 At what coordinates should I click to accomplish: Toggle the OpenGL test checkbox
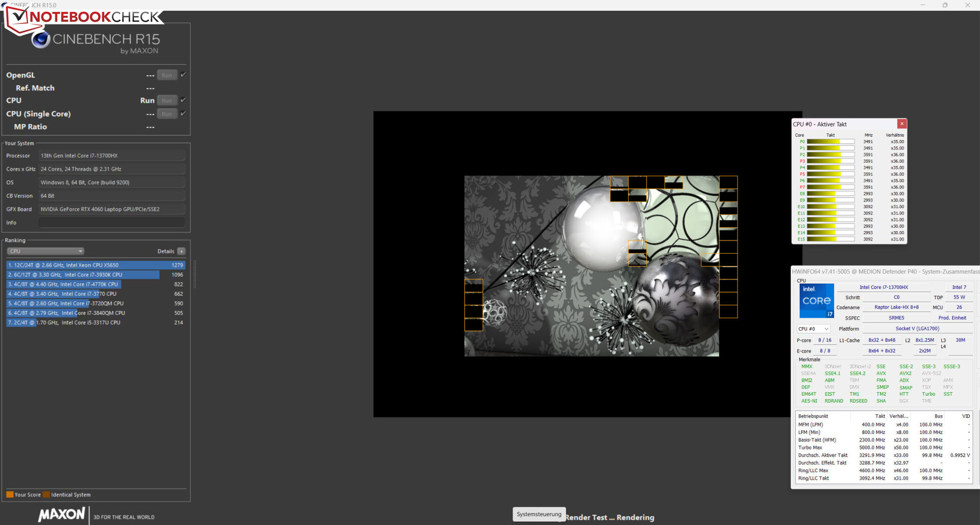183,74
